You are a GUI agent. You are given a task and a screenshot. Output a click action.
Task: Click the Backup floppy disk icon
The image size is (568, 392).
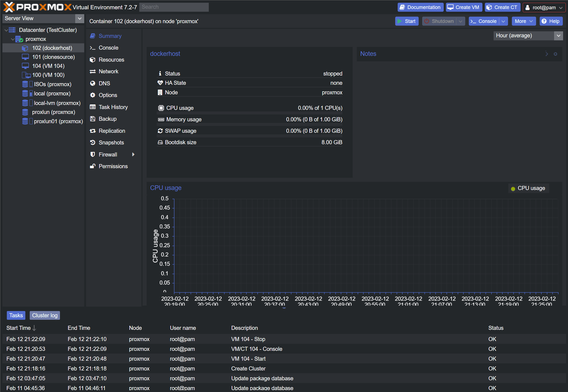pyautogui.click(x=93, y=119)
